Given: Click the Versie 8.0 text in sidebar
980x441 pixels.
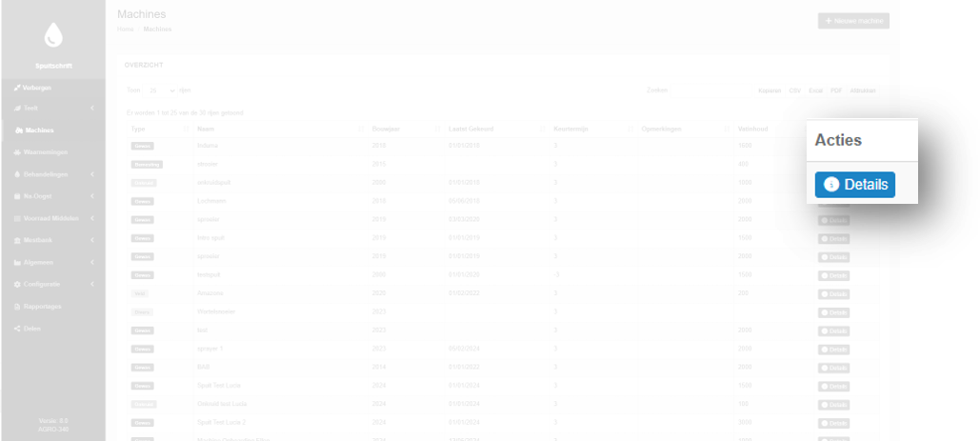Looking at the screenshot, I should [x=53, y=421].
